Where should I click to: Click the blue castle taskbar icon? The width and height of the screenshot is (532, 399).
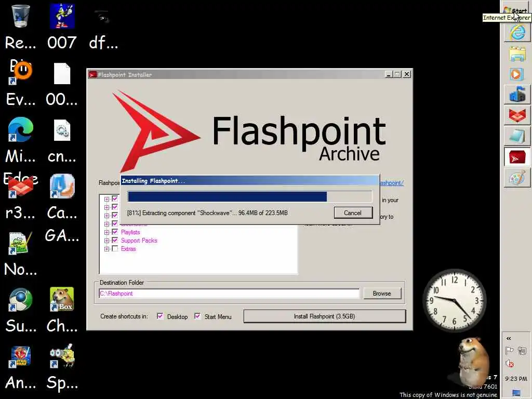(x=517, y=94)
